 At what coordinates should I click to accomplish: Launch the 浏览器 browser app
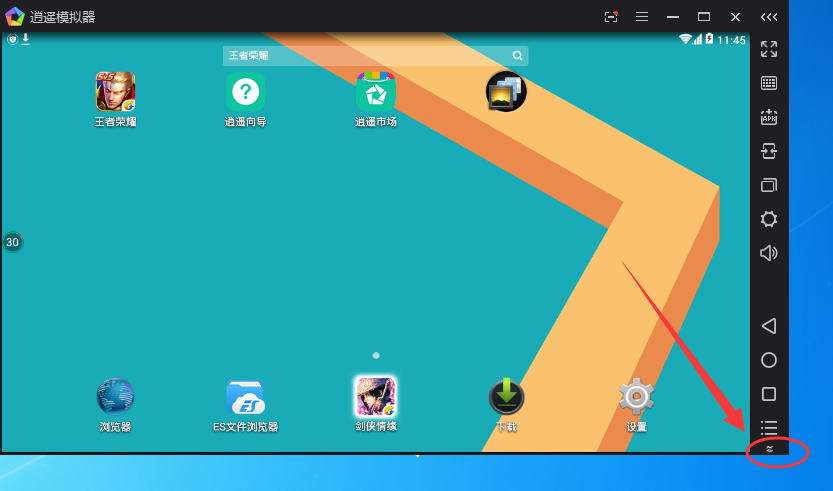click(x=115, y=396)
